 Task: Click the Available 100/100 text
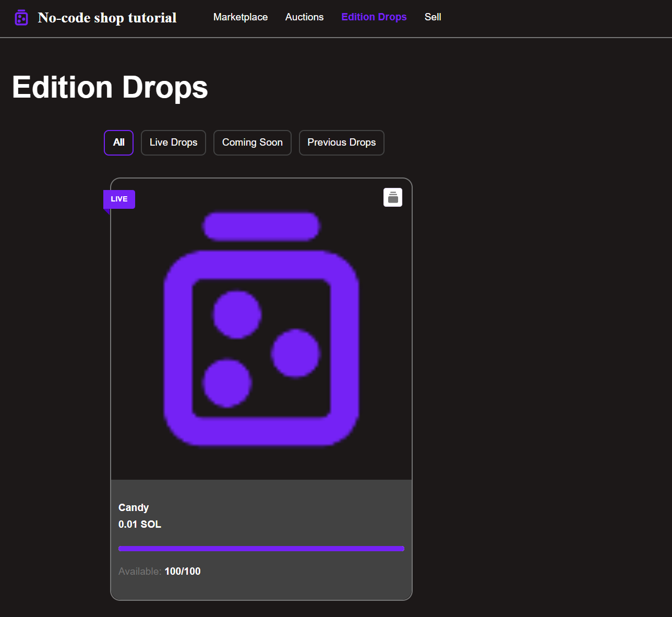point(160,571)
